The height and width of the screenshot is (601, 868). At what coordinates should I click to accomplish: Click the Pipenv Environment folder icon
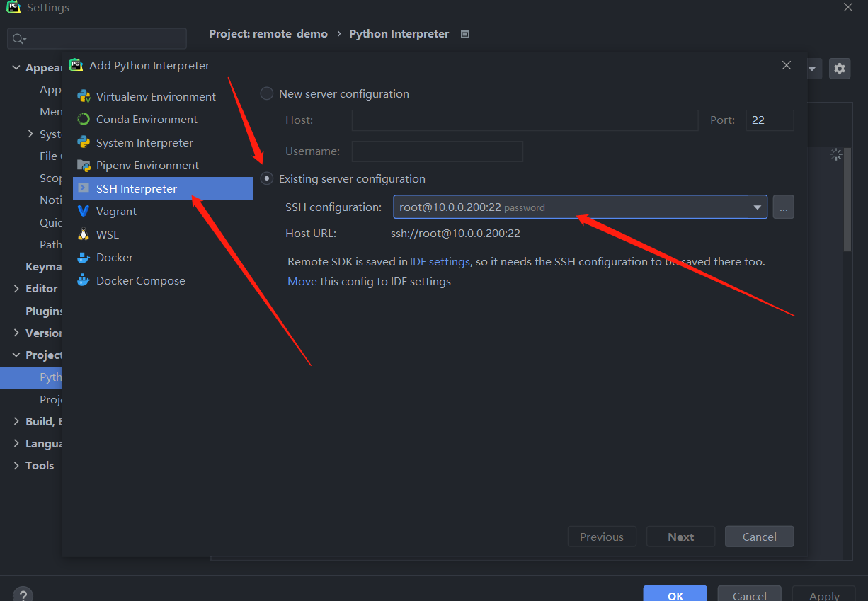pos(84,165)
